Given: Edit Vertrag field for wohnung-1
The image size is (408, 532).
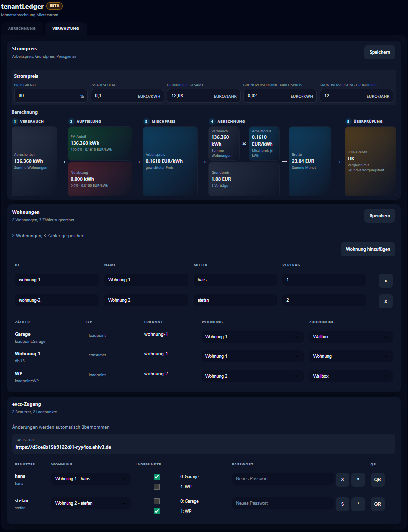Looking at the screenshot, I should [325, 280].
